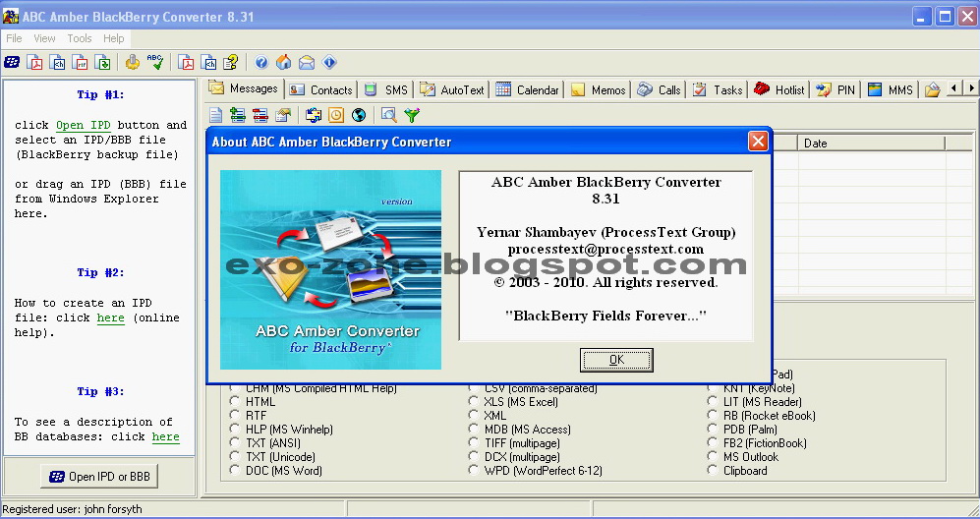Switch to the SMS tab

(x=386, y=90)
